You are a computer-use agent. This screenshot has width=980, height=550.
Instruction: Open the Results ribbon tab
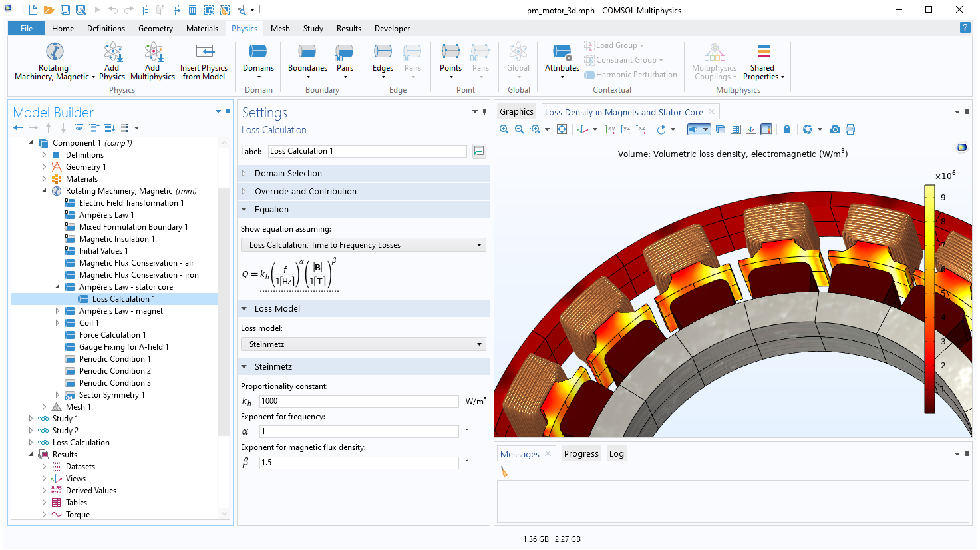349,29
